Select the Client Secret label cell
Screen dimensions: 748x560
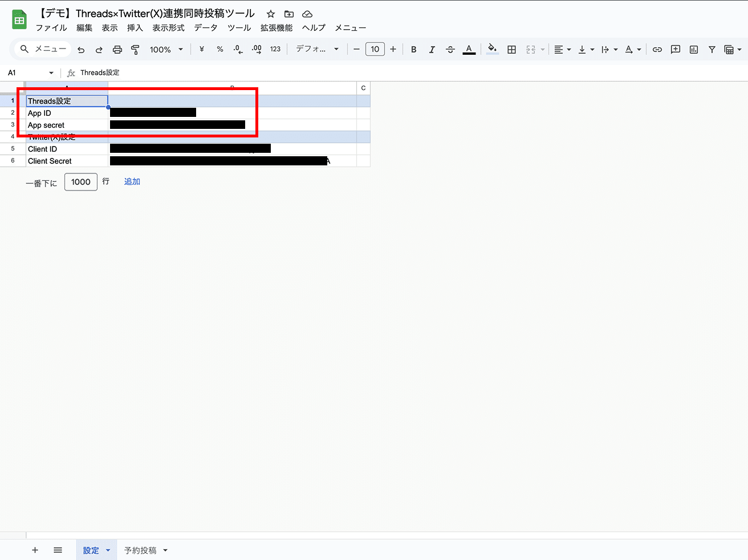coord(67,161)
